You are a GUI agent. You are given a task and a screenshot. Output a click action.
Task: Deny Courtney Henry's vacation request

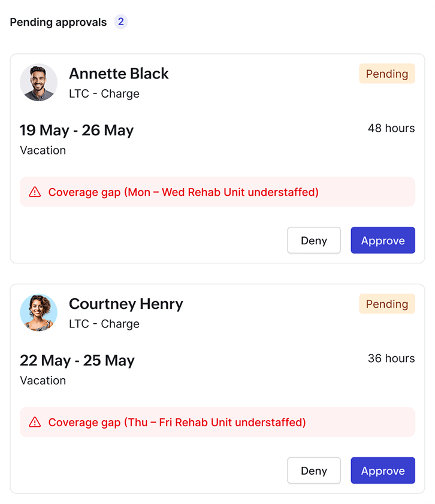pos(314,470)
